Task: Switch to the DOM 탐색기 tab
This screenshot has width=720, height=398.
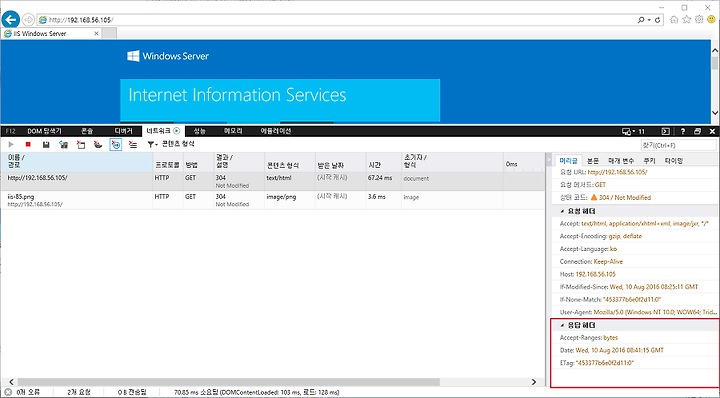Action: point(44,131)
